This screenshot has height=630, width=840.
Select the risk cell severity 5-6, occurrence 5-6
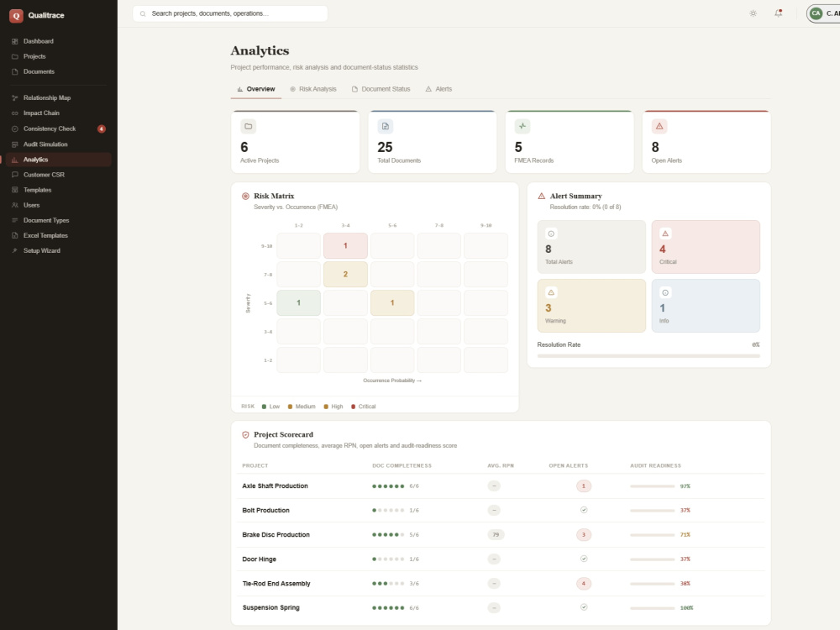click(x=392, y=302)
